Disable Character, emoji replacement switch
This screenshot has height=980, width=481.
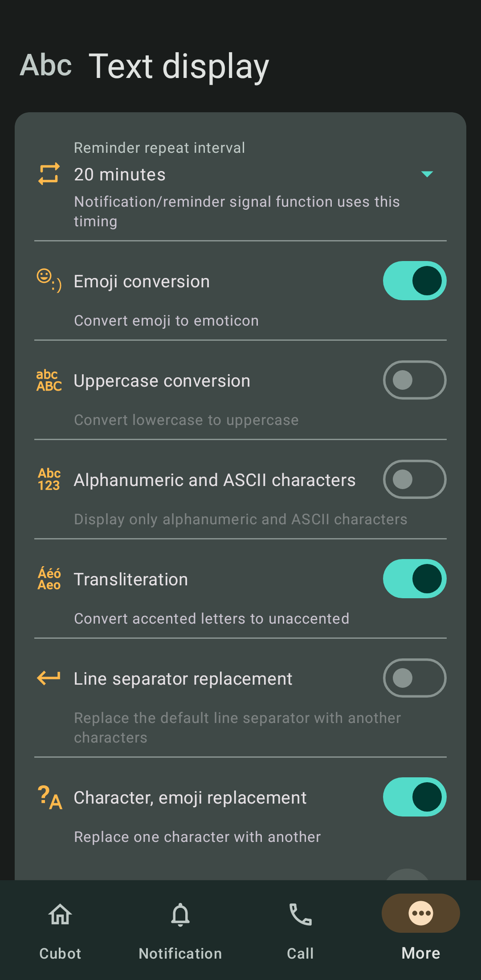coord(414,797)
